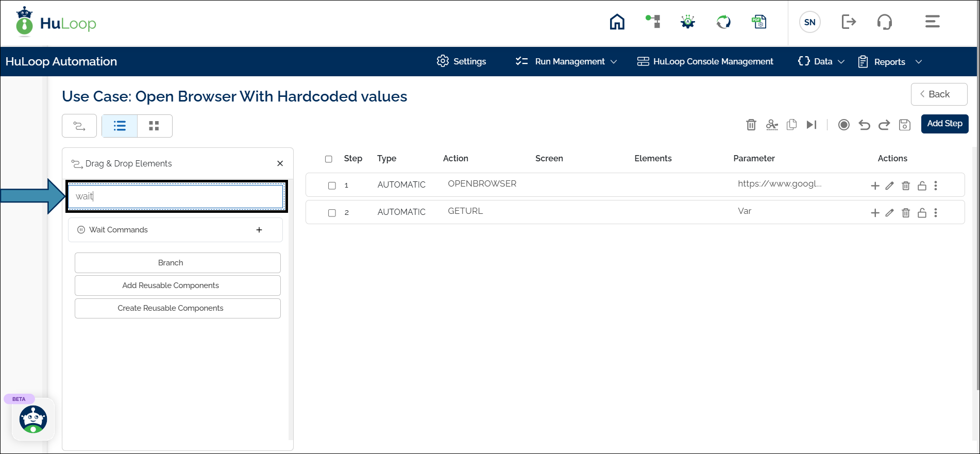The image size is (980, 454).
Task: Open the Reports dropdown menu
Action: click(x=889, y=62)
